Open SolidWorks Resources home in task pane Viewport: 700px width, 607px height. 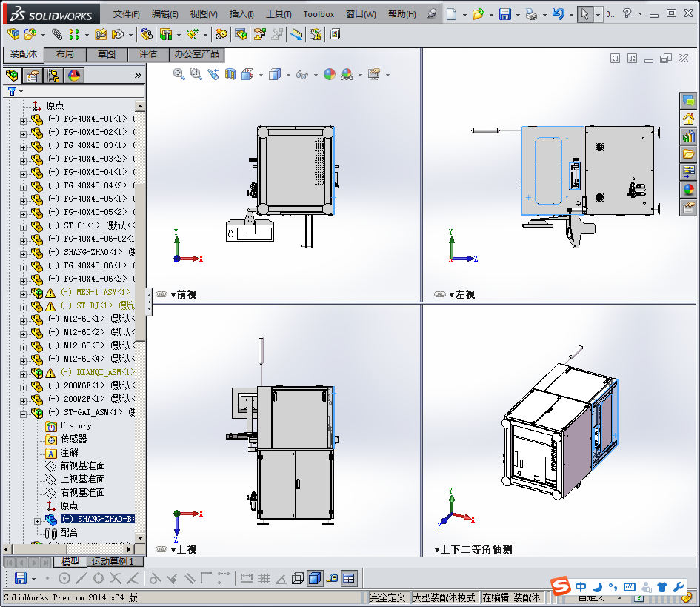tap(688, 119)
